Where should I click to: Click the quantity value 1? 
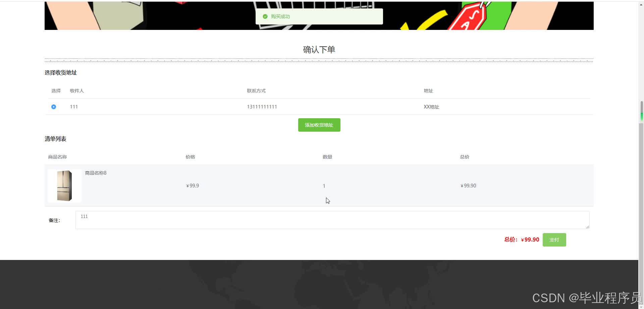pos(324,186)
